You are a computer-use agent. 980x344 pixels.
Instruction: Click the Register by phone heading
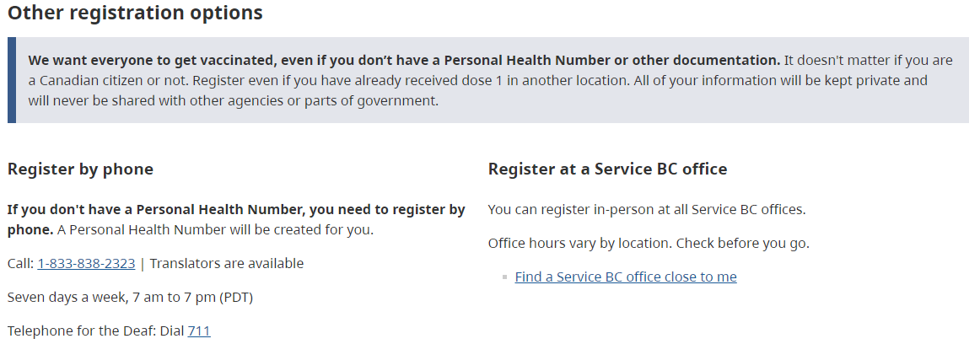[x=81, y=169]
